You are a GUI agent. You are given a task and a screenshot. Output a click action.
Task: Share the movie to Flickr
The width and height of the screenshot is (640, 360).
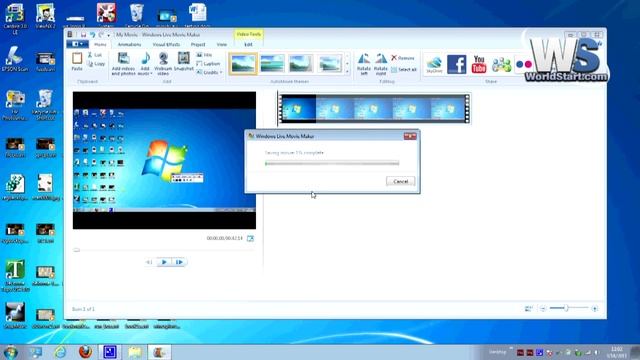[x=524, y=64]
